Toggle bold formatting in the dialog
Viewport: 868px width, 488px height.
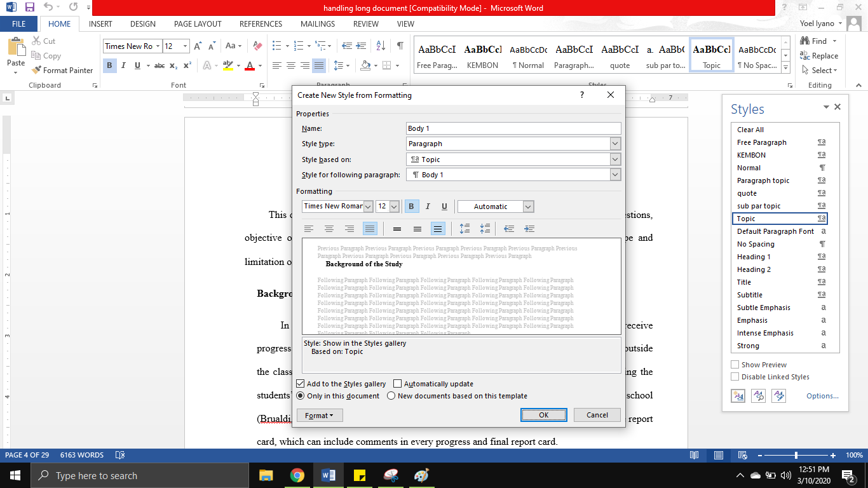(x=412, y=206)
